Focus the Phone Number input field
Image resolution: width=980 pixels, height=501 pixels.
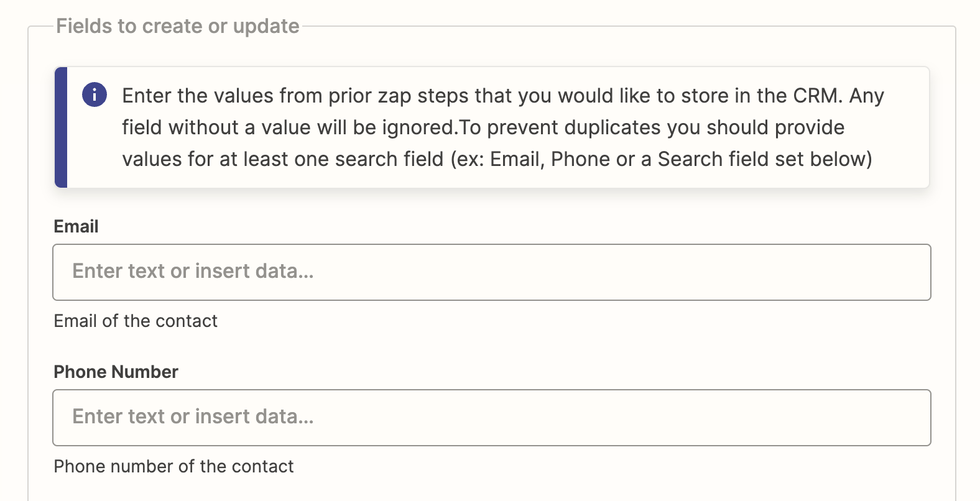[x=492, y=418]
